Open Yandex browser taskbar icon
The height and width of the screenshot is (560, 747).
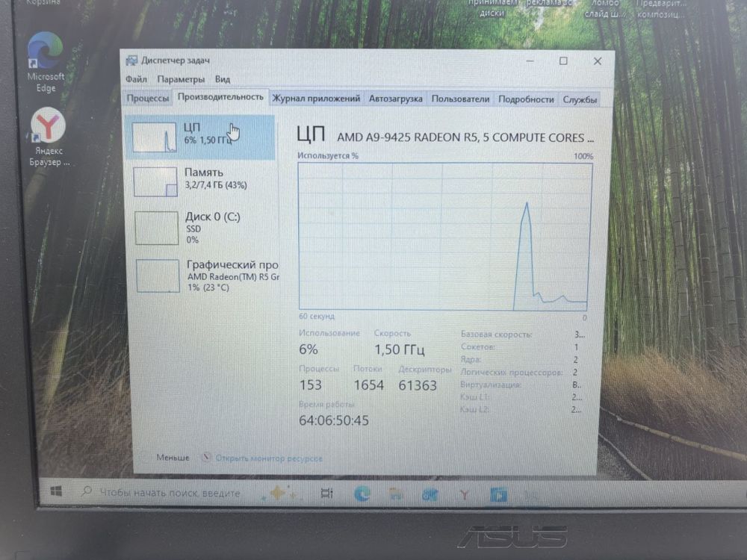click(464, 495)
